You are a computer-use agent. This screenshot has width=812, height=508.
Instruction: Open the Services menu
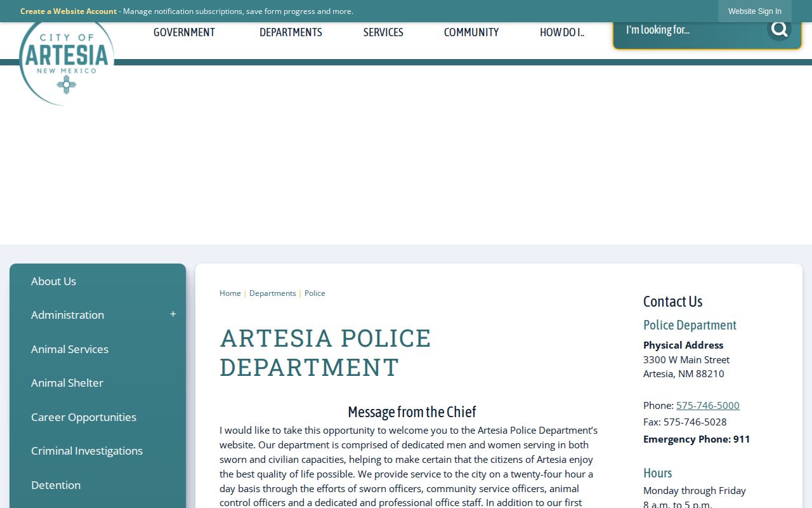383,32
